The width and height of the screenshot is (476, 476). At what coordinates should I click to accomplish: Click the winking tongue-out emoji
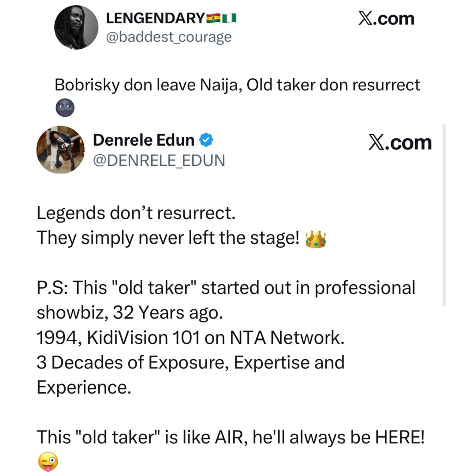tap(48, 462)
